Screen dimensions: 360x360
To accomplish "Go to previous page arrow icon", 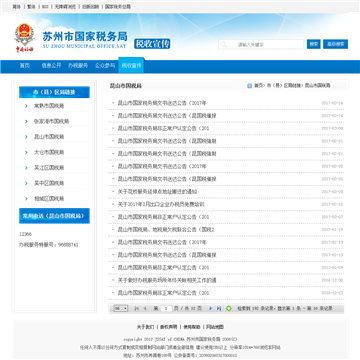I will 145,309.
